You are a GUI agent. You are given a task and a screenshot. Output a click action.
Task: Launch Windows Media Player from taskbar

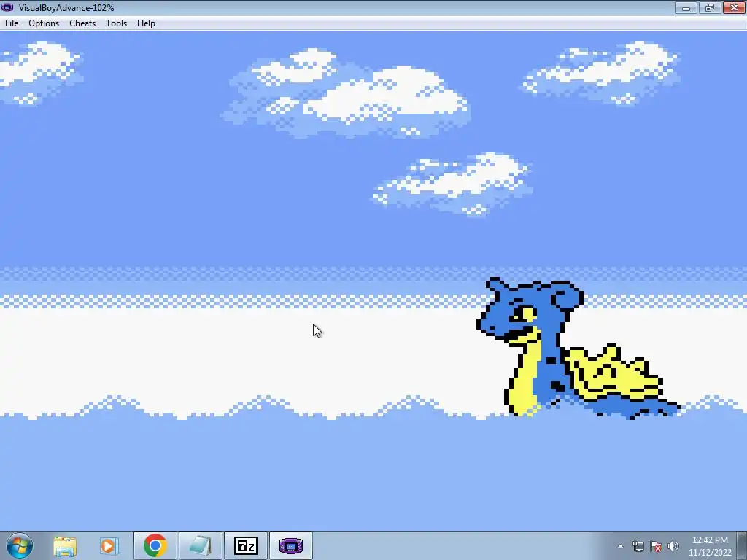[x=108, y=545]
